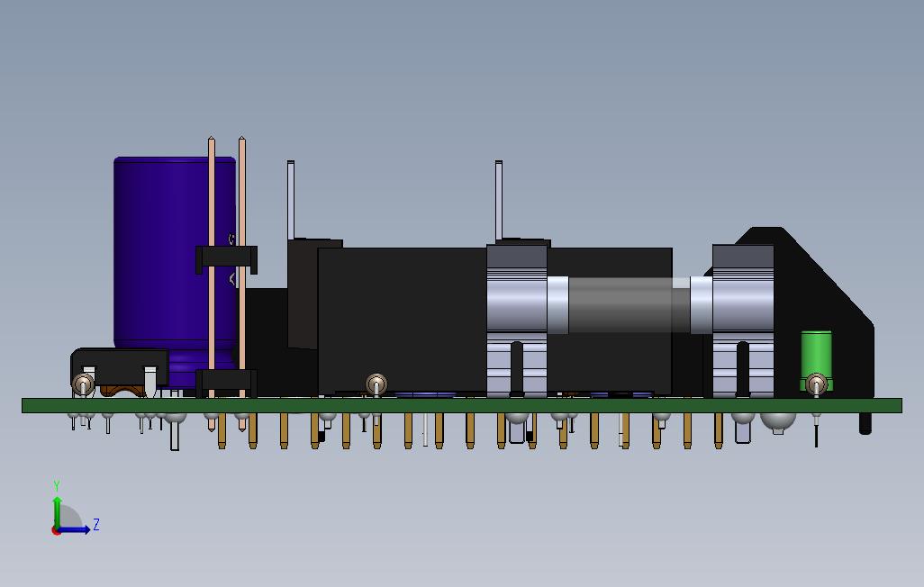Click the upper black spacer on copper pins
Image resolution: width=924 pixels, height=587 pixels.
click(x=226, y=259)
